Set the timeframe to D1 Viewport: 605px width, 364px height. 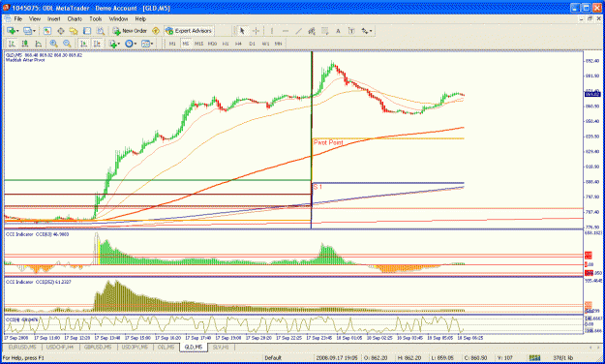[x=252, y=44]
